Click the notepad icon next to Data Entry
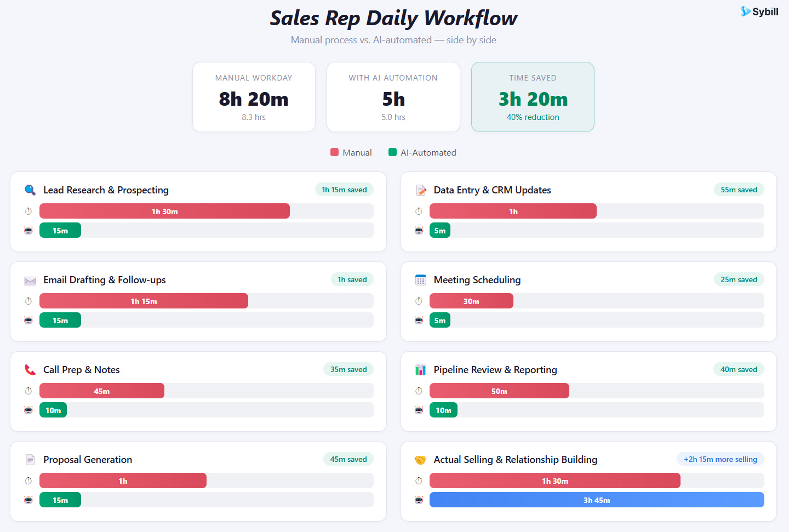This screenshot has height=532, width=789. [421, 190]
